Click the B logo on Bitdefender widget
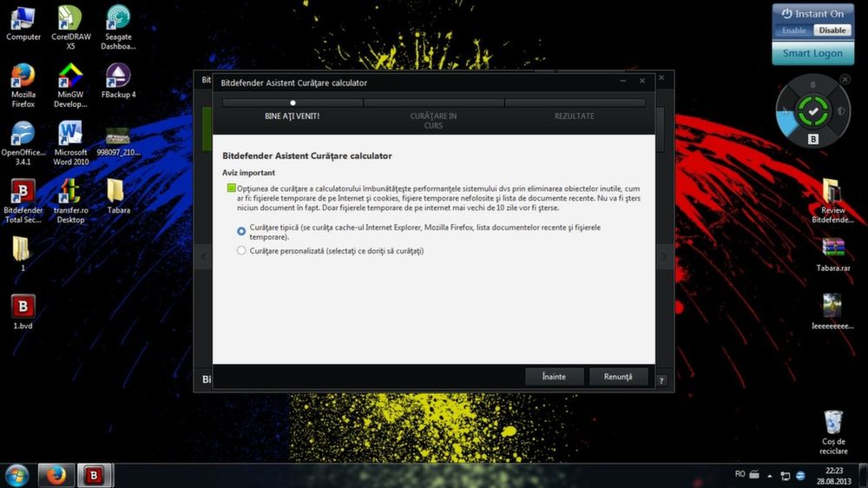 point(813,138)
